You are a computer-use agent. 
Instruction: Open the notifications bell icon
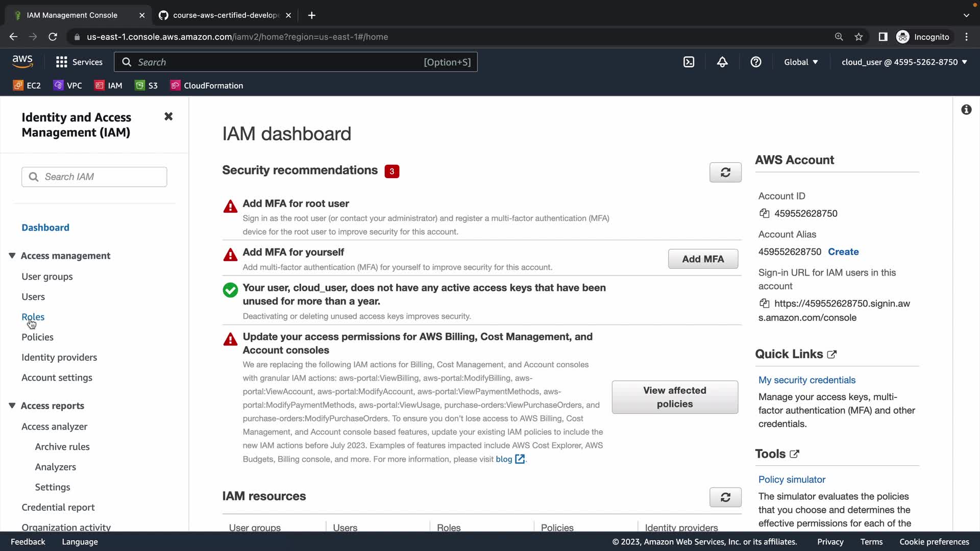click(x=722, y=62)
